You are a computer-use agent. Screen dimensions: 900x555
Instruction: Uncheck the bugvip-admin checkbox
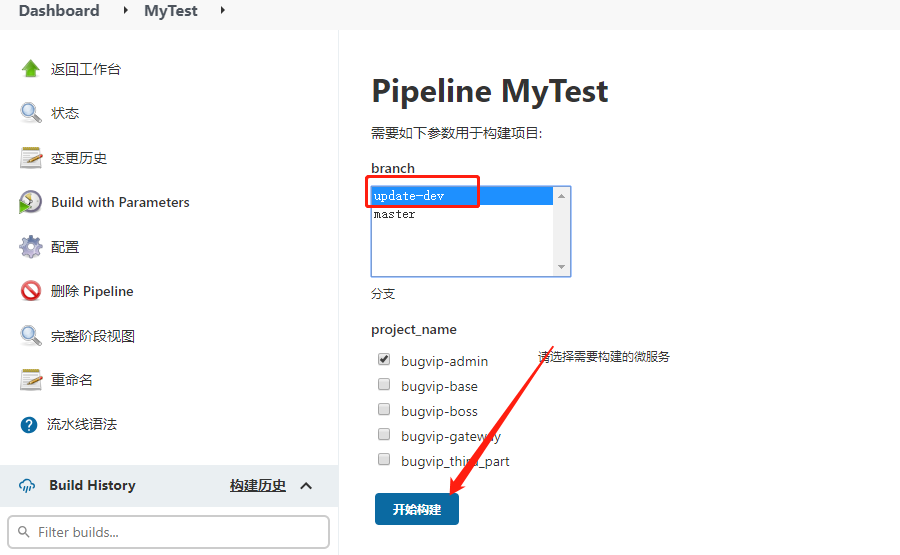tap(384, 359)
